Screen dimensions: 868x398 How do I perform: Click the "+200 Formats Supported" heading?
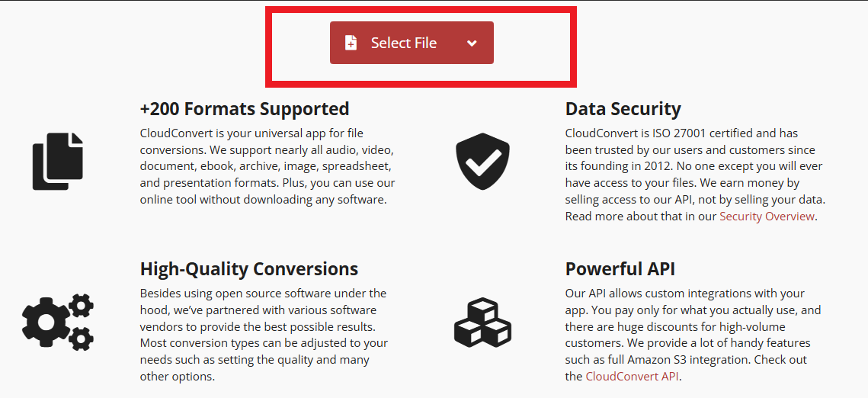(245, 109)
